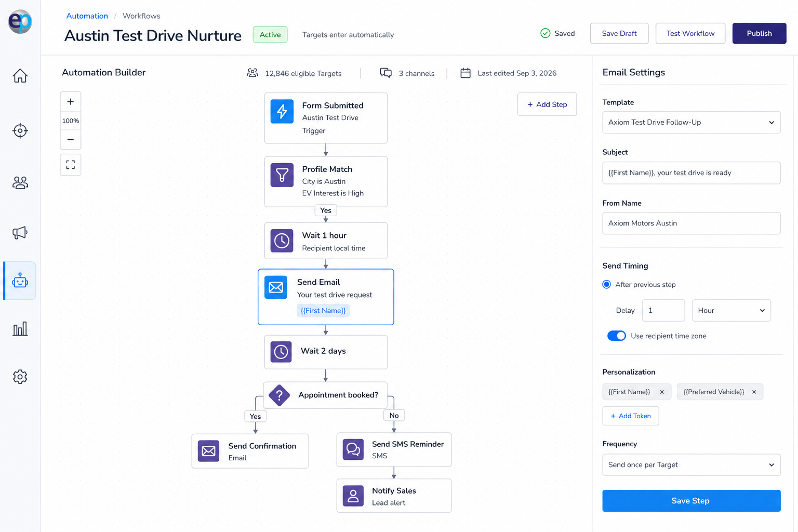
Task: Click the Workflows breadcrumb
Action: coord(141,16)
